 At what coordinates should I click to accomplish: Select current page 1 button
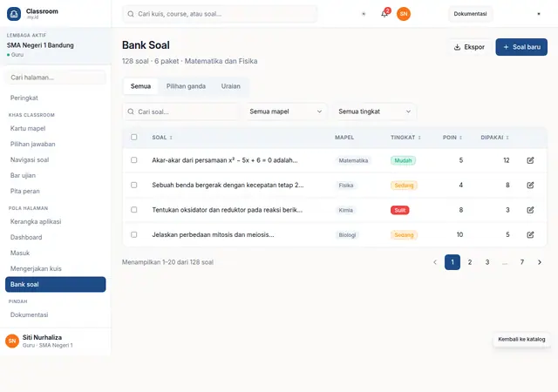(x=453, y=262)
